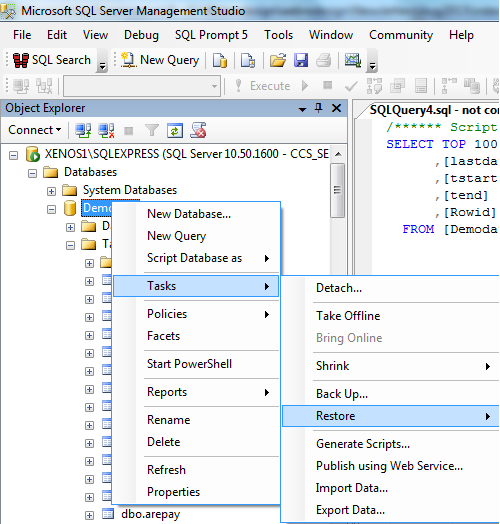Click the Execute query button
Viewport: 500px width, 524px height.
pyautogui.click(x=263, y=86)
